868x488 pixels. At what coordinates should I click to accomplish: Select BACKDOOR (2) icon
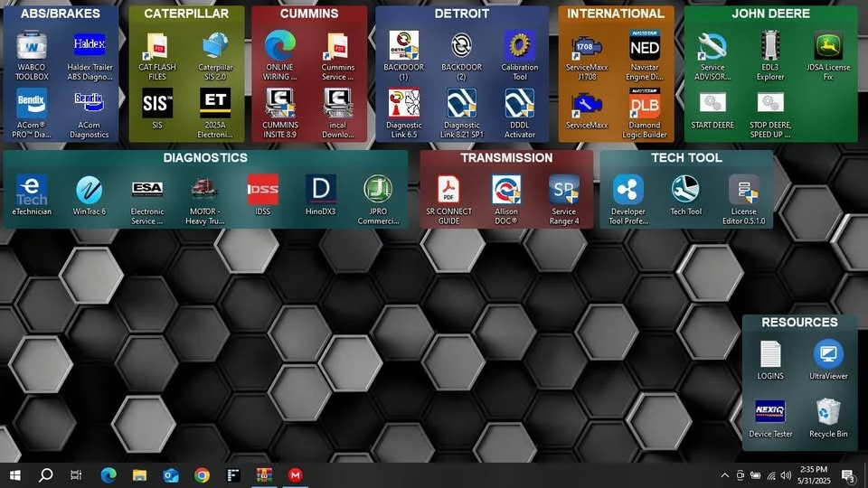462,56
